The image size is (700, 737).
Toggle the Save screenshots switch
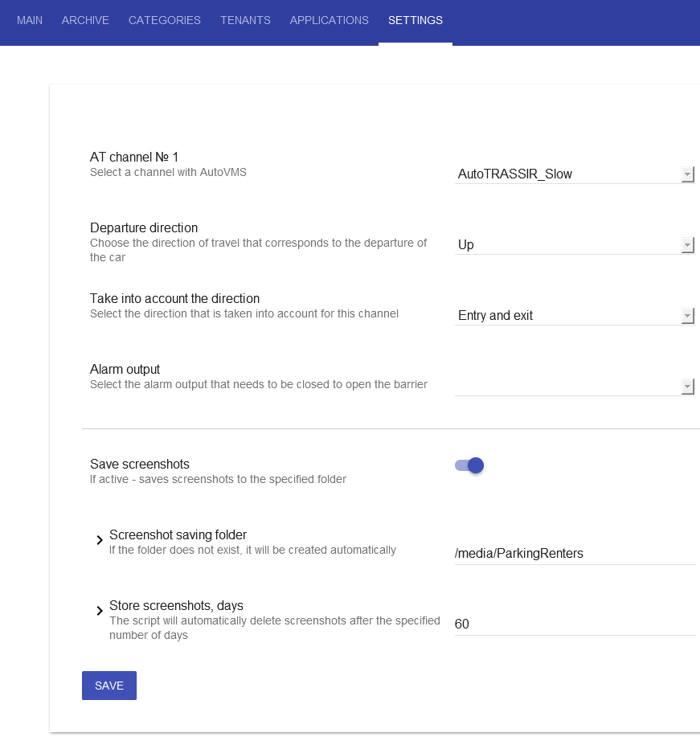469,465
